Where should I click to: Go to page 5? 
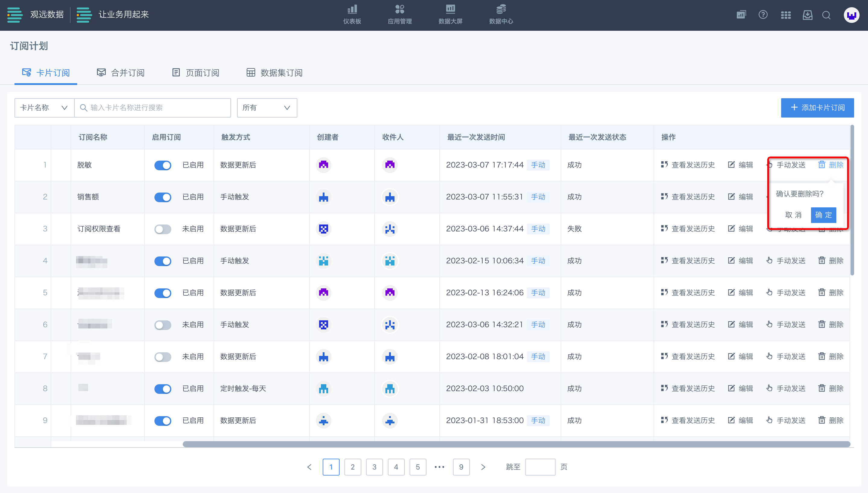click(x=418, y=467)
